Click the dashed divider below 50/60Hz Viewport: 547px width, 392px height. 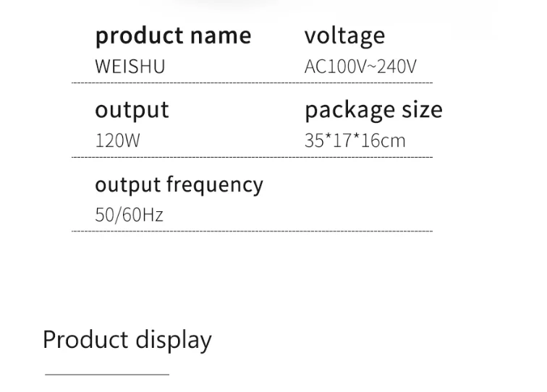252,231
